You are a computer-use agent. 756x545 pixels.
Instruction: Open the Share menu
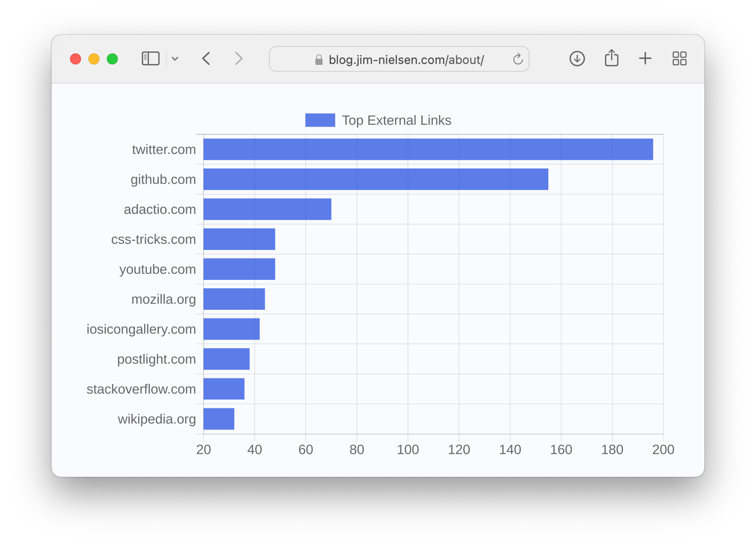tap(611, 58)
